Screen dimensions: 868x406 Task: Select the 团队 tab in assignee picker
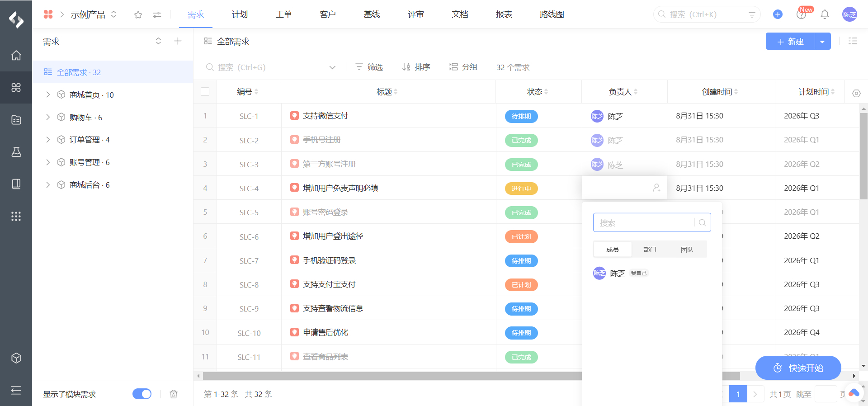pos(687,250)
